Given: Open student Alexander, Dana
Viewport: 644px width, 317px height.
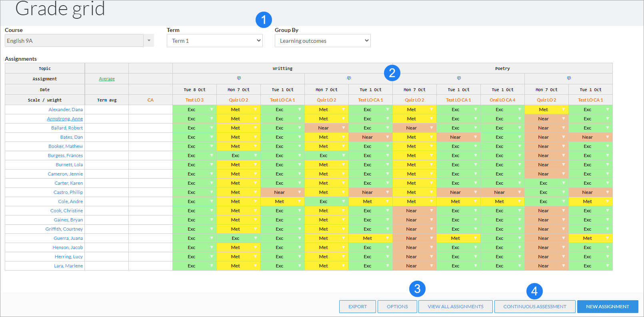Looking at the screenshot, I should (x=66, y=110).
